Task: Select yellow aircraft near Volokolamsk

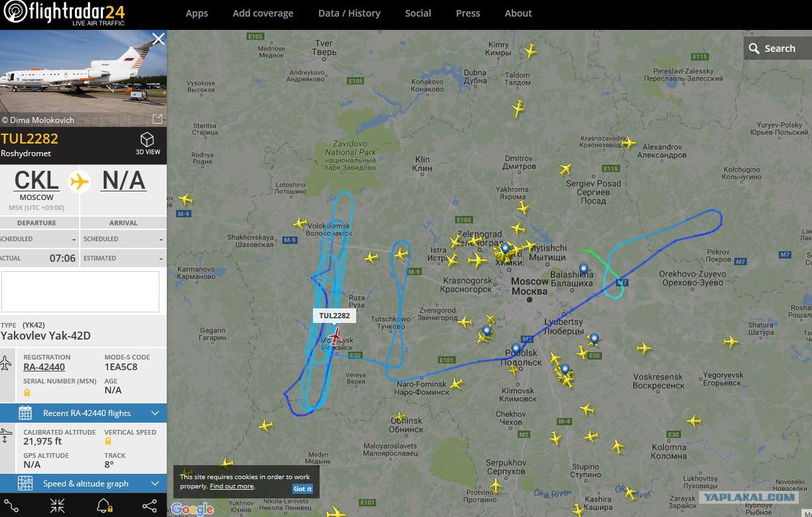Action: (300, 223)
